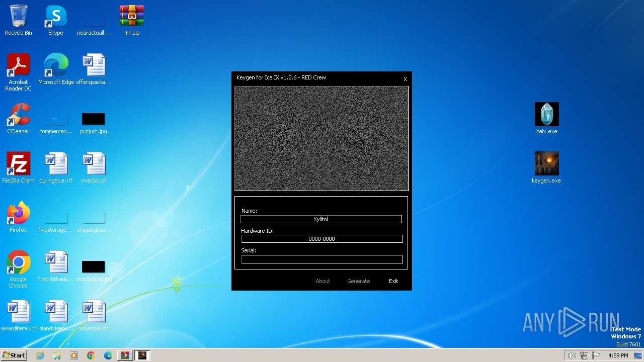
Task: Open Windows Explorer folder on taskbar
Action: (x=57, y=355)
